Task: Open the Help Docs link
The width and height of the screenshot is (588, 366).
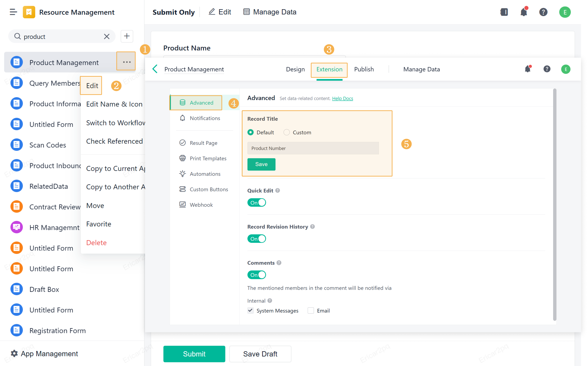Action: click(342, 98)
